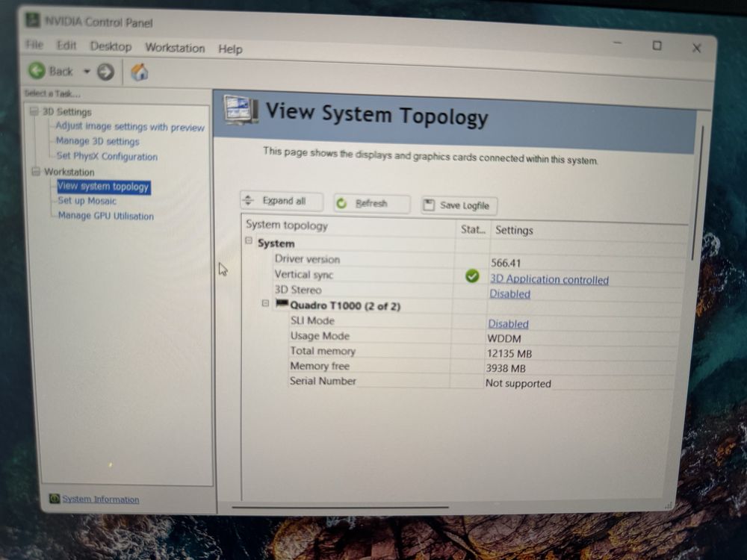Open the Back history dropdown arrow

point(87,72)
